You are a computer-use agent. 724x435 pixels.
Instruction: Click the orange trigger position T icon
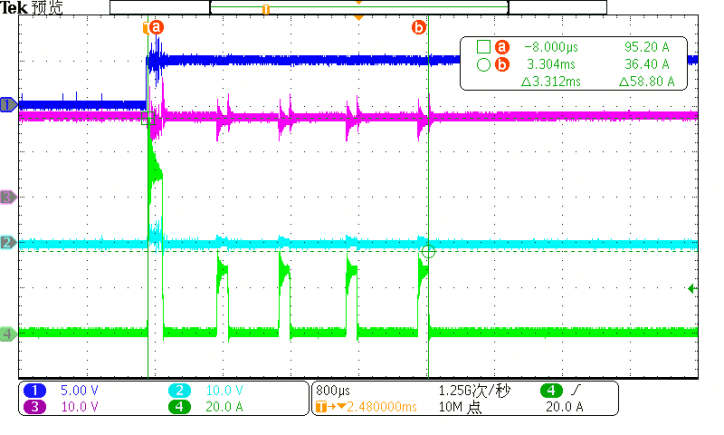pos(321,407)
